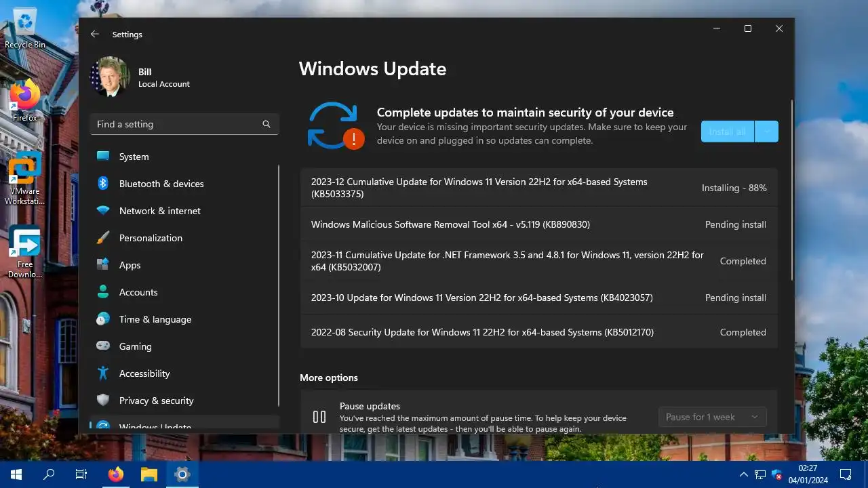This screenshot has height=488, width=868.
Task: Click the Network & internet wifi icon
Action: tap(103, 211)
